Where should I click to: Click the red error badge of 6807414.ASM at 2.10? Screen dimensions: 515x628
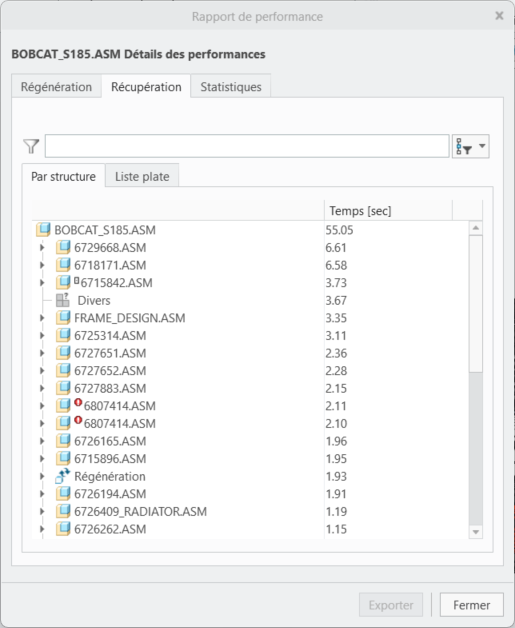(78, 421)
